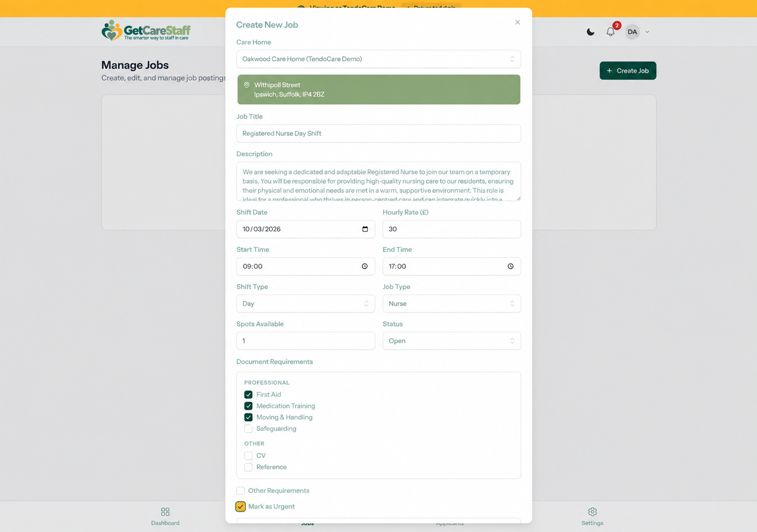
Task: Open notifications bell icon
Action: tap(611, 32)
